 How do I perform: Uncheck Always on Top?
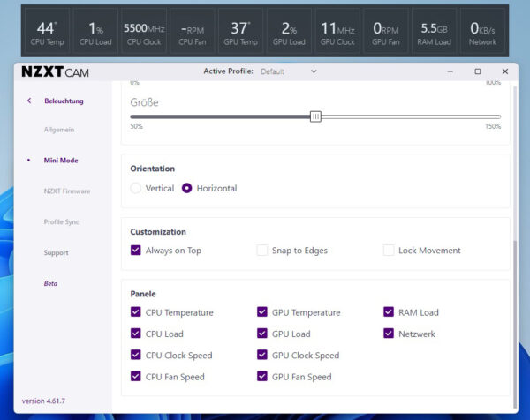click(x=135, y=251)
